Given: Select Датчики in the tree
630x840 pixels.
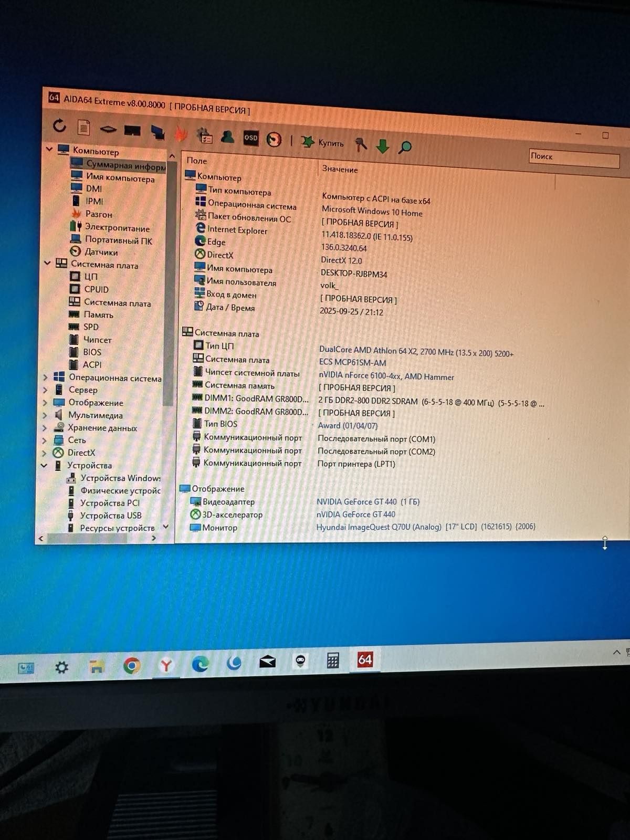Looking at the screenshot, I should point(101,252).
